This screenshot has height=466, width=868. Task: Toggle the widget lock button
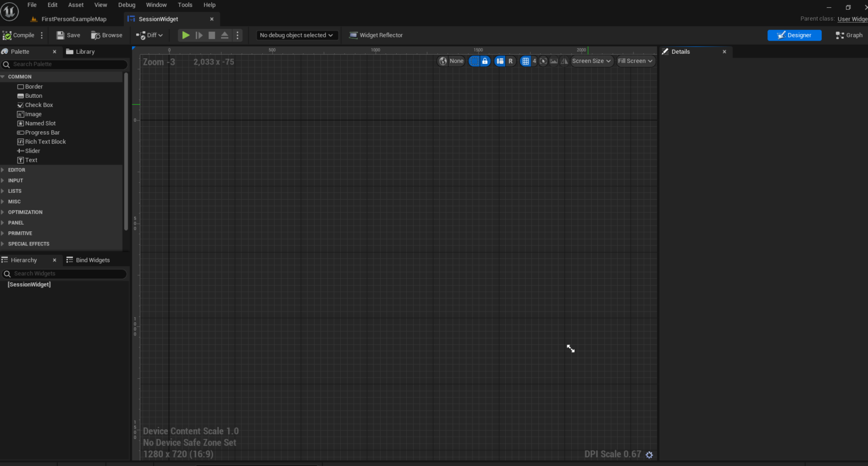point(485,61)
